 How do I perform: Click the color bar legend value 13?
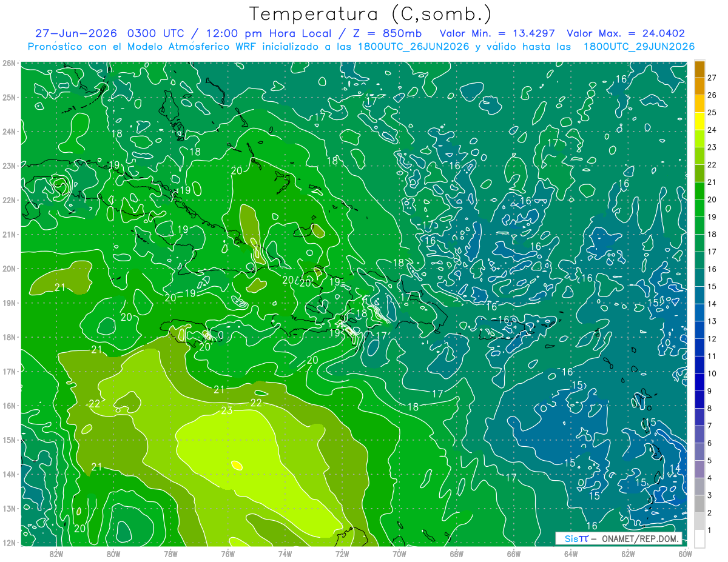712,321
